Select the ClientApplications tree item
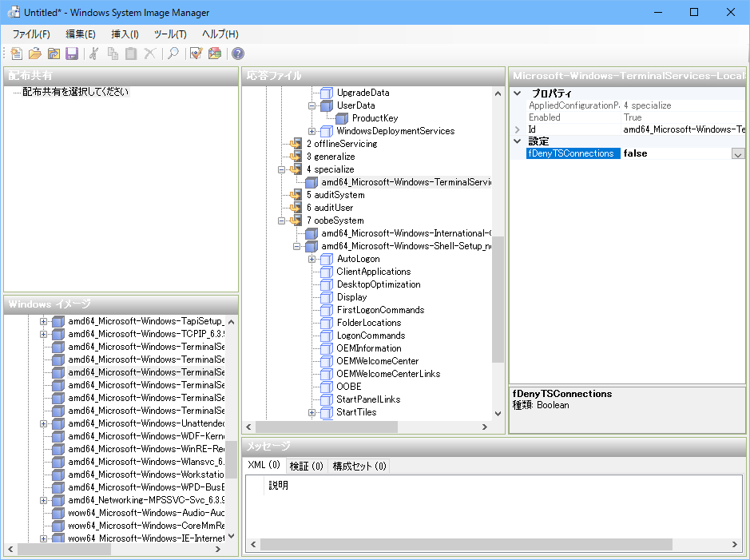 [x=374, y=272]
